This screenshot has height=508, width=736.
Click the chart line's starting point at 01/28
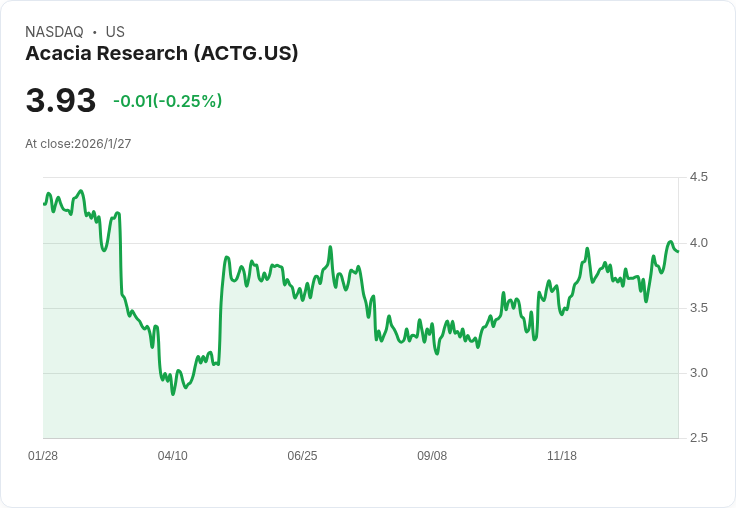(x=44, y=204)
